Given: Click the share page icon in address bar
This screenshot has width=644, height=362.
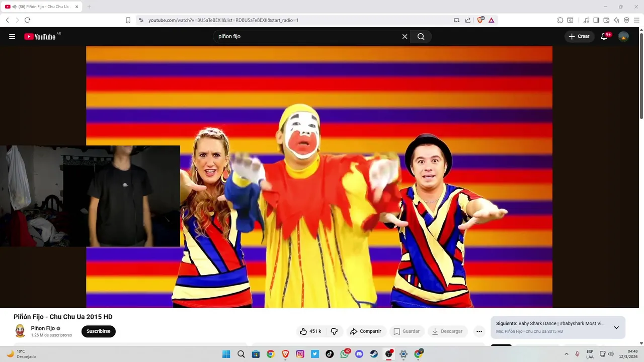Looking at the screenshot, I should click(x=468, y=20).
